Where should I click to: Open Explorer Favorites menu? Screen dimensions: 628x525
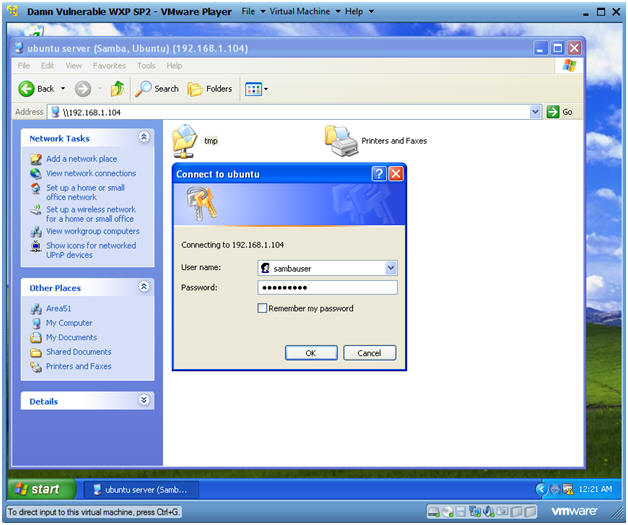pos(109,66)
